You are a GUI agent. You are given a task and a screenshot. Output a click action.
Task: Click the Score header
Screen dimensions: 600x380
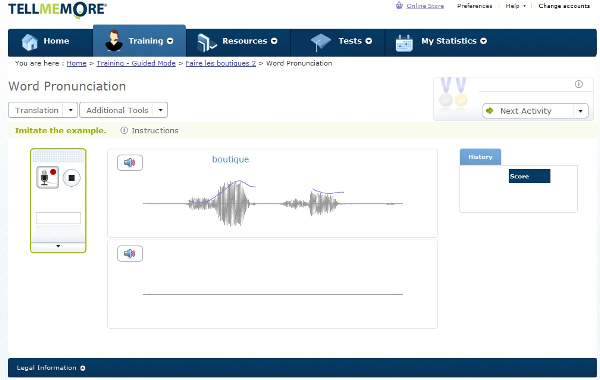(529, 176)
